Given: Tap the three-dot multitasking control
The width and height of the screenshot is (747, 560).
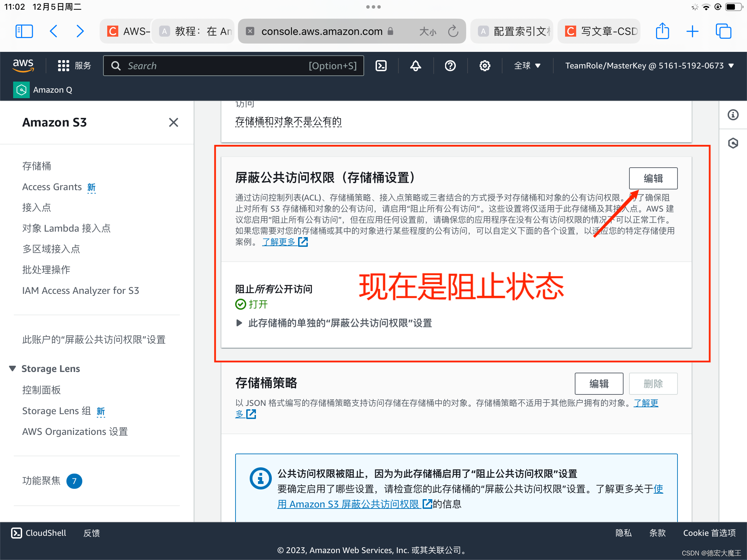Looking at the screenshot, I should pyautogui.click(x=373, y=7).
